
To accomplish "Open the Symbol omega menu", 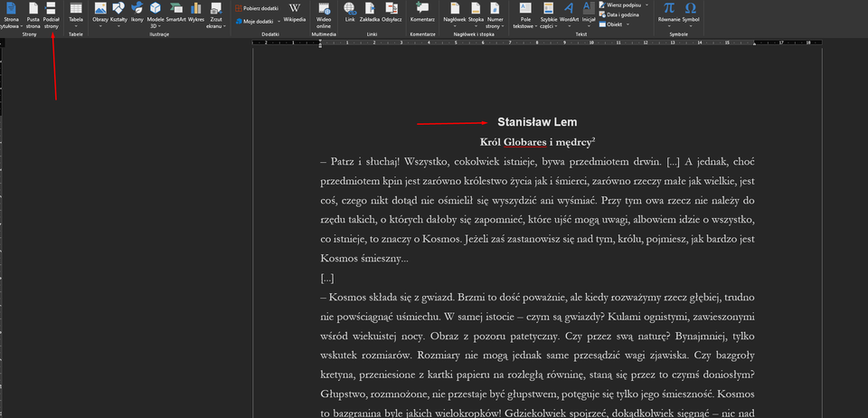I will 690,15.
